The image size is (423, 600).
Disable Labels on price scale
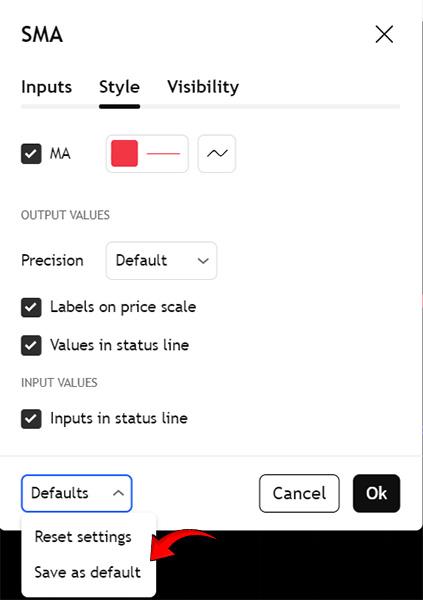[31, 307]
